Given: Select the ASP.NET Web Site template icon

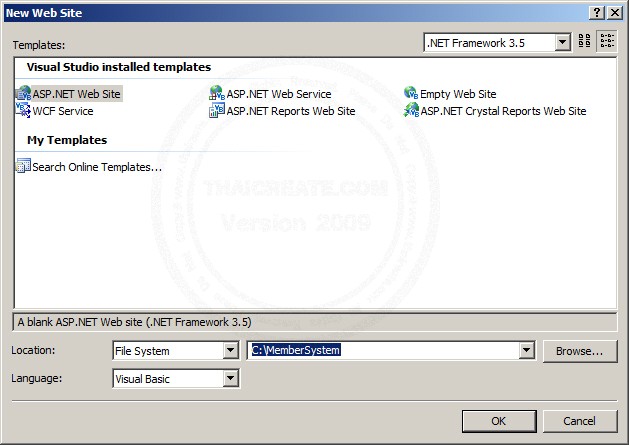Looking at the screenshot, I should 23,93.
